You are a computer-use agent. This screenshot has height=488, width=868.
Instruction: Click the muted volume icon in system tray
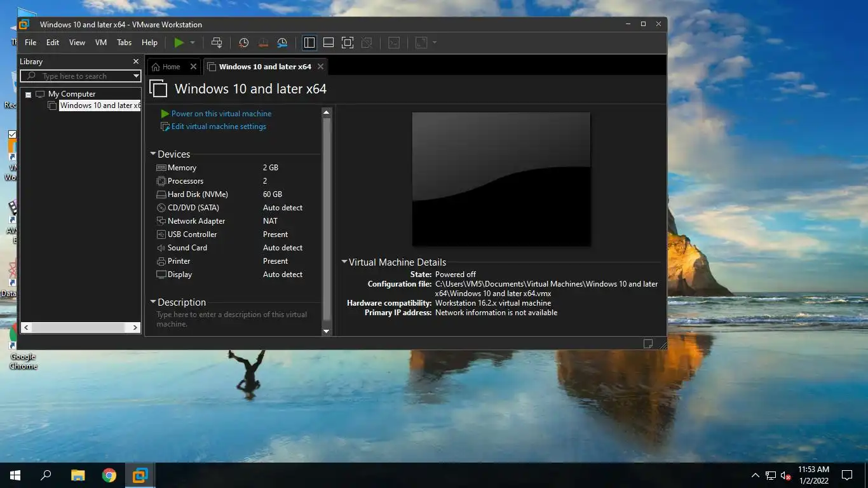coord(786,475)
